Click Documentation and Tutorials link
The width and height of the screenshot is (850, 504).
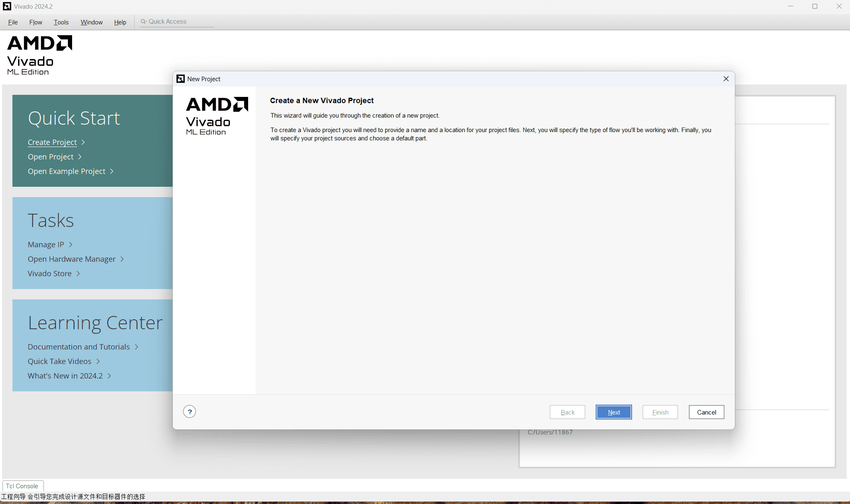[79, 347]
